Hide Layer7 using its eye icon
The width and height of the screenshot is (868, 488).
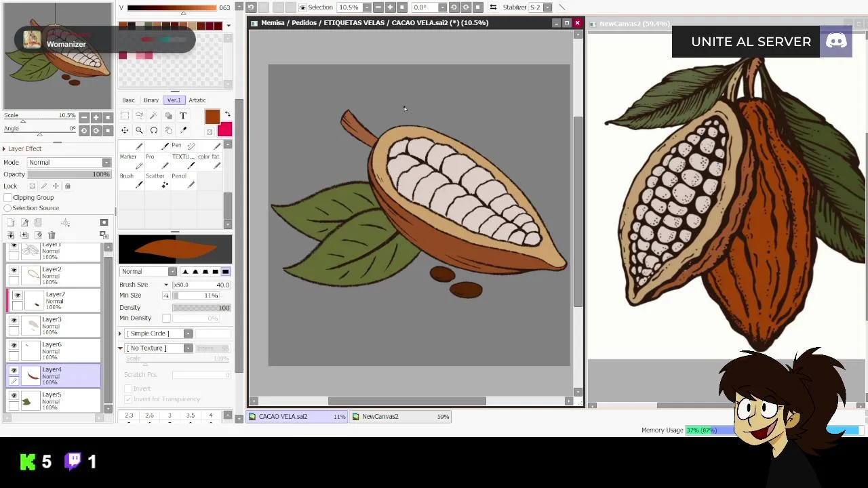pos(18,296)
